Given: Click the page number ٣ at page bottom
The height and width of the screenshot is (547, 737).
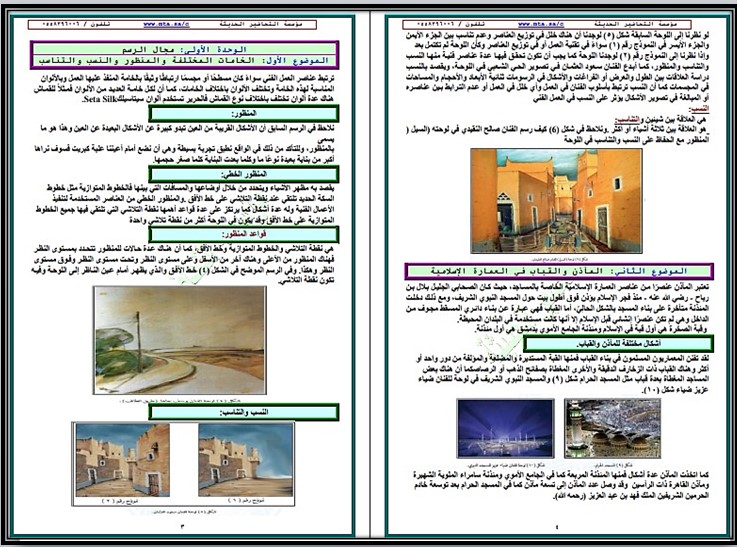Looking at the screenshot, I should tap(182, 526).
